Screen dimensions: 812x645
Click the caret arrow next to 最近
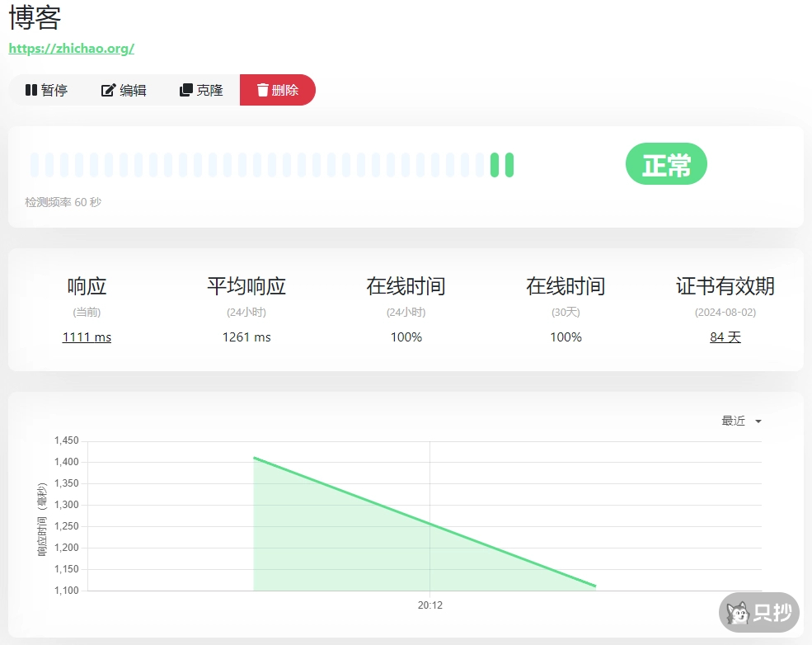pos(758,421)
